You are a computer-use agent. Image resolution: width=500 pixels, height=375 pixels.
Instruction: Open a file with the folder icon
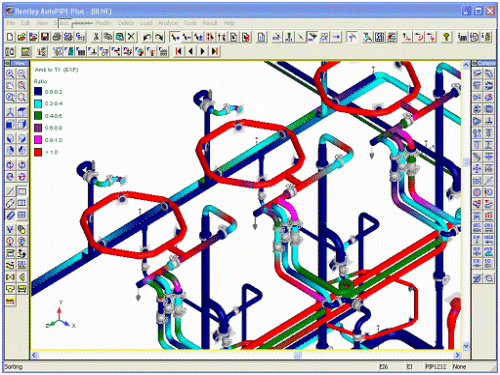[22, 37]
